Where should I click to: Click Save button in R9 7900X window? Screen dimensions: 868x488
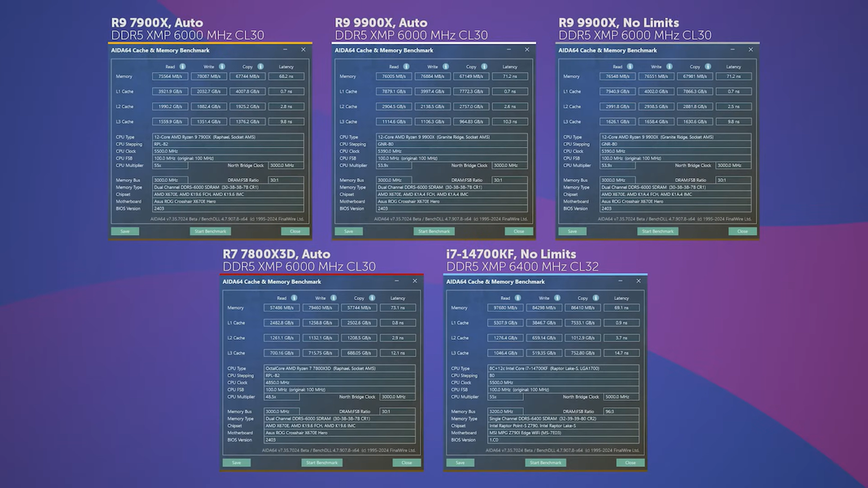(x=124, y=231)
